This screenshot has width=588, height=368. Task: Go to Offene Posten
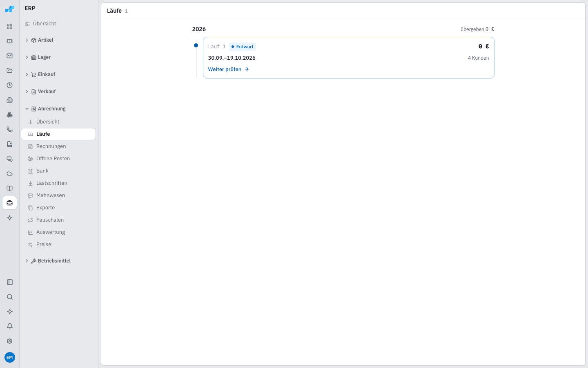click(x=58, y=159)
